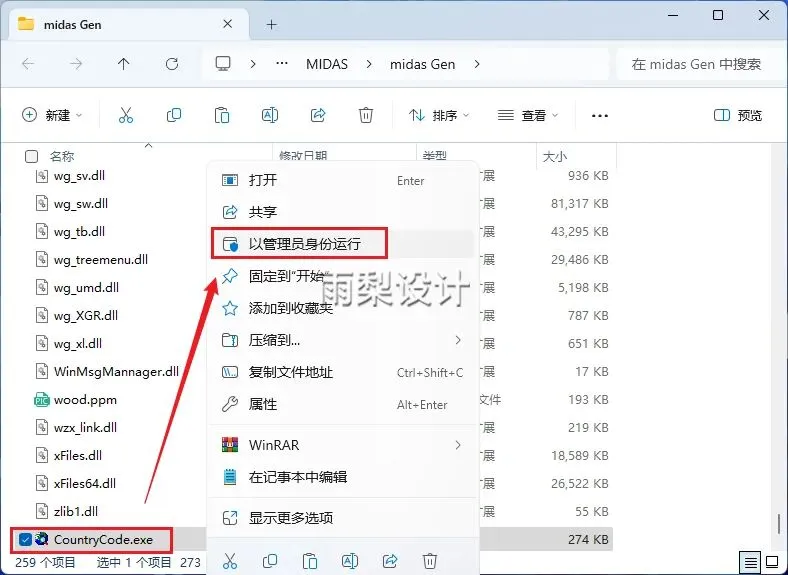
Task: Select the zlib1.dll file
Action: (x=76, y=512)
